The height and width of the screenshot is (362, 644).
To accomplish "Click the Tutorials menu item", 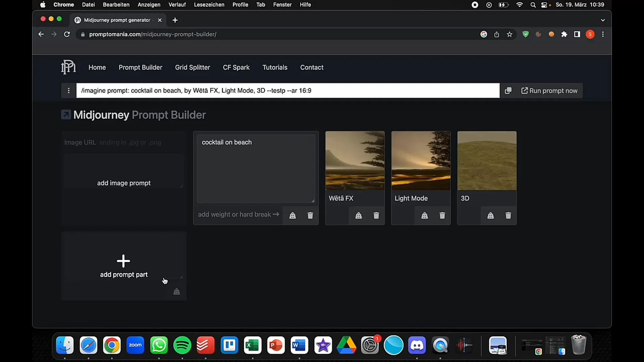I will [x=275, y=67].
